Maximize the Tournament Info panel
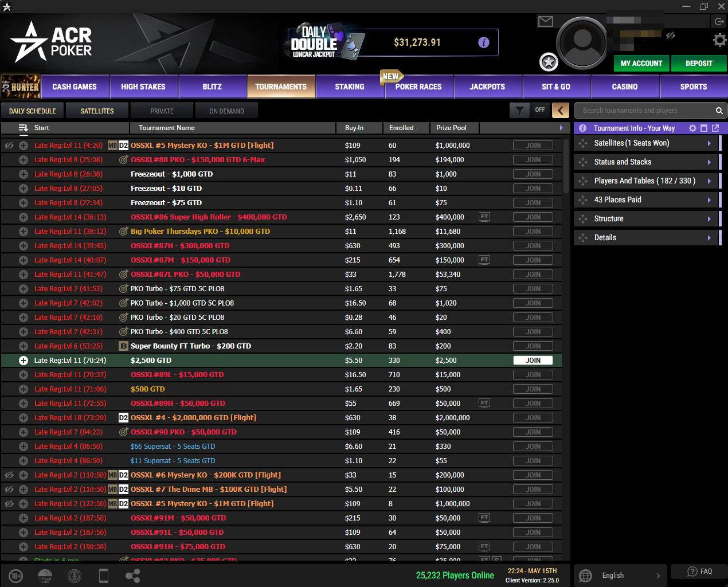728x587 pixels. click(704, 128)
